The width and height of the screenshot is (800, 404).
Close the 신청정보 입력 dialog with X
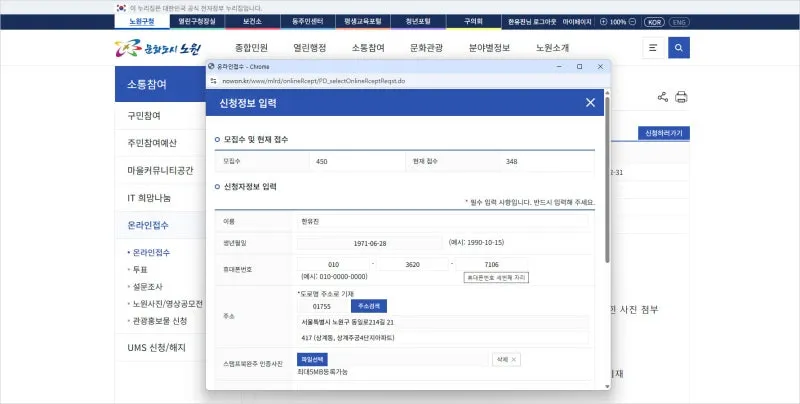[590, 102]
